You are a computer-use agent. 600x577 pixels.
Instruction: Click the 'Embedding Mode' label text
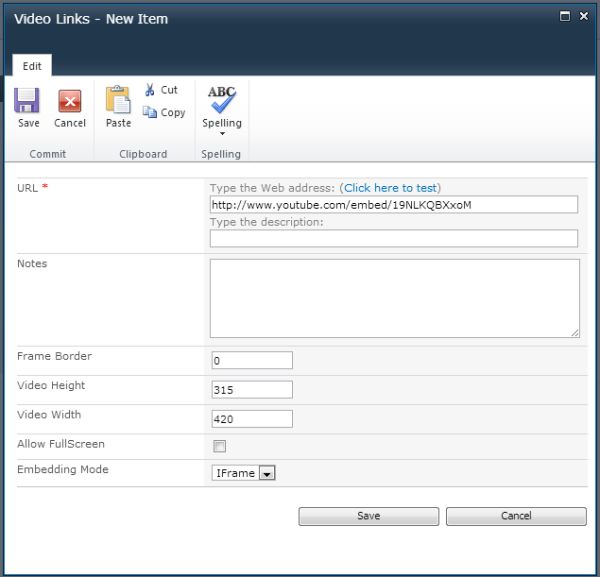(63, 469)
